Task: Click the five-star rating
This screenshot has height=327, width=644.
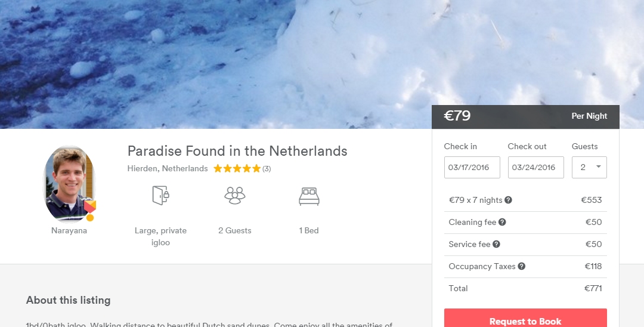Action: pos(237,169)
